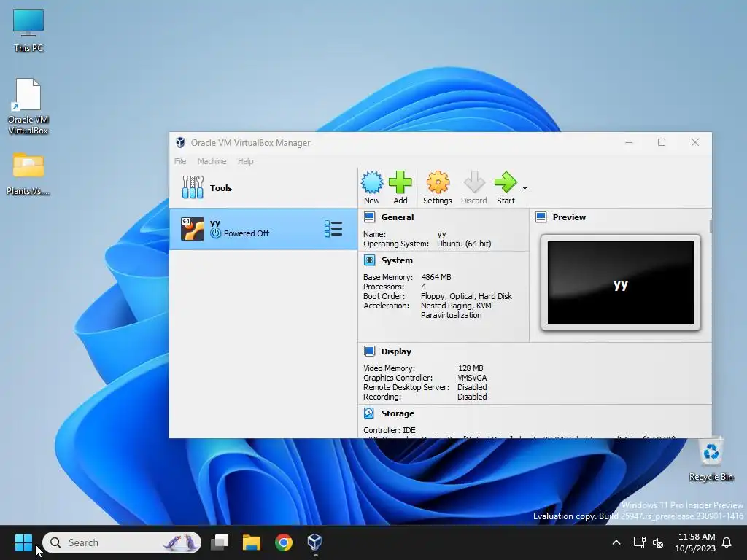This screenshot has width=747, height=560.
Task: Click the yy machine OS icon
Action: point(193,228)
